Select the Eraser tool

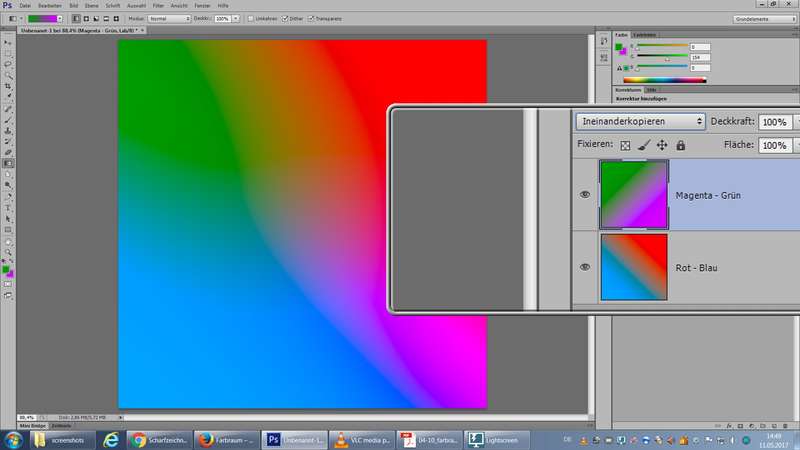click(x=9, y=152)
